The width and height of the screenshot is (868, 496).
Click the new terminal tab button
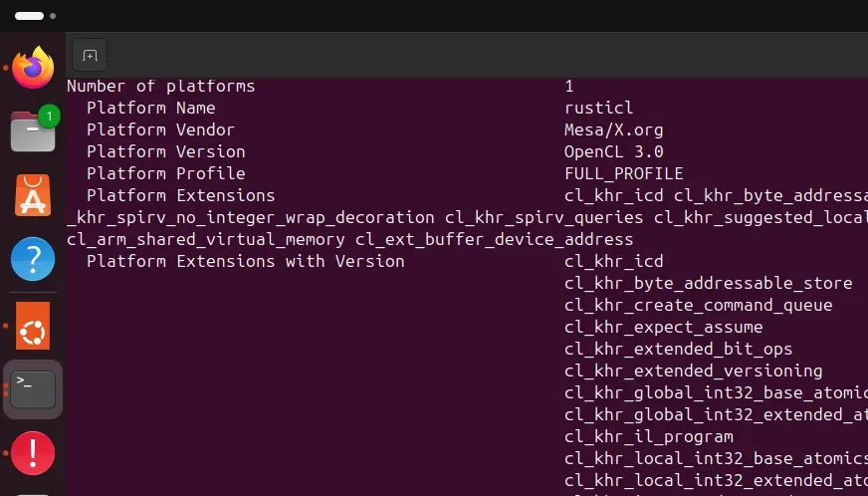tap(90, 55)
